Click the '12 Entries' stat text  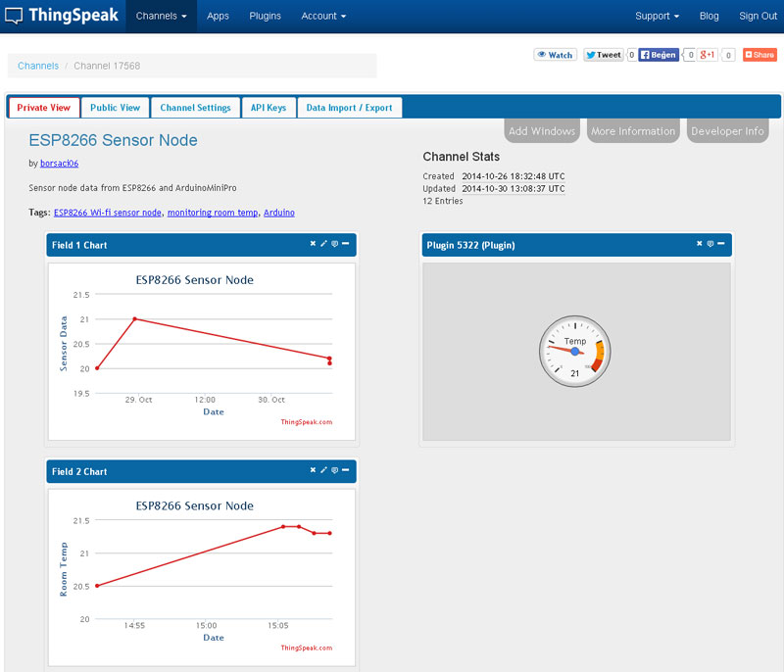(x=443, y=201)
